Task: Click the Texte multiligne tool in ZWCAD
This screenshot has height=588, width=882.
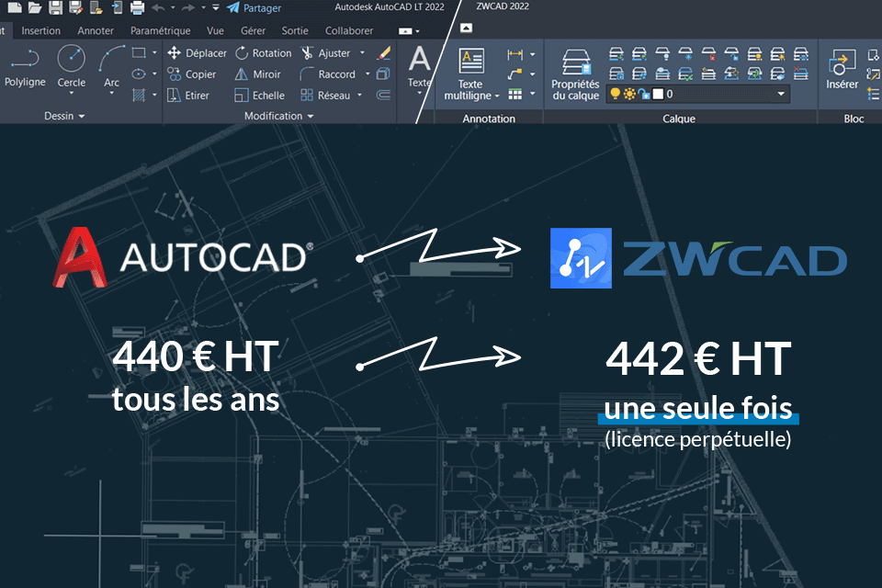Action: 470,74
